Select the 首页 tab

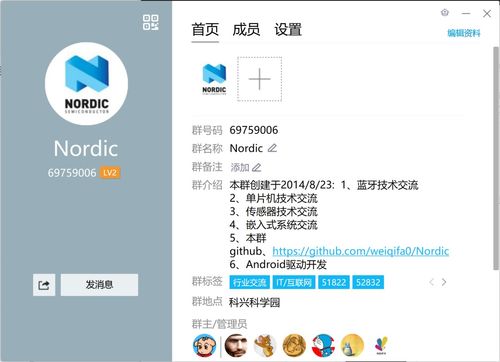(x=205, y=30)
